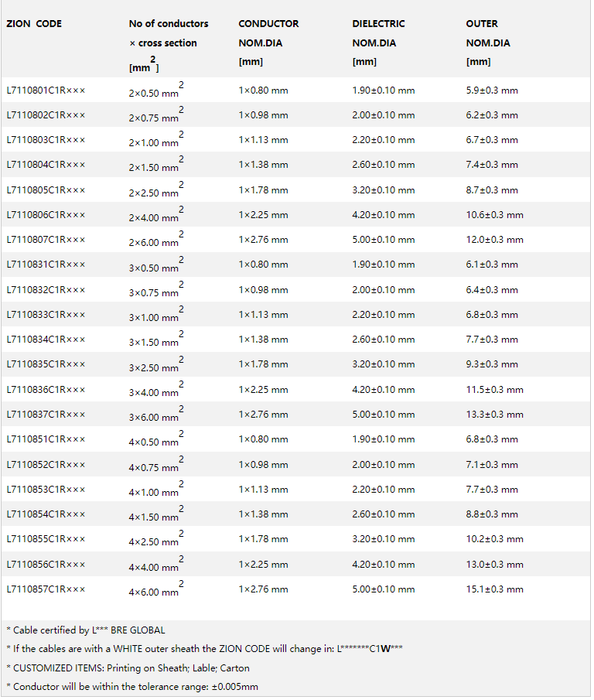Select the WHITE outer sheath footnote

(x=205, y=649)
